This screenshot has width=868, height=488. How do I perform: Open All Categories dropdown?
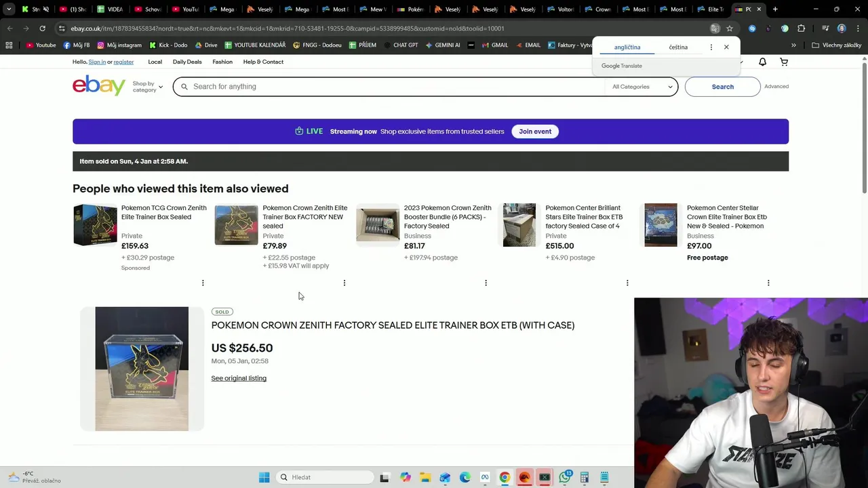tap(642, 87)
